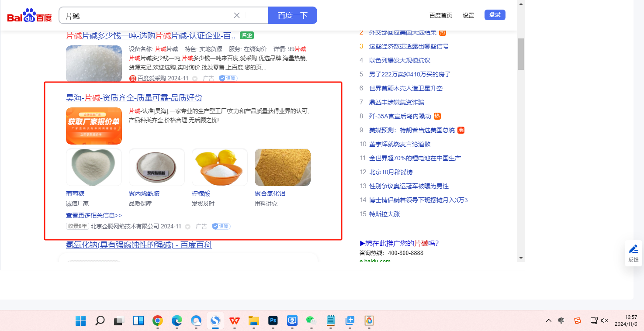Click the 百度一下 search button

(x=293, y=15)
